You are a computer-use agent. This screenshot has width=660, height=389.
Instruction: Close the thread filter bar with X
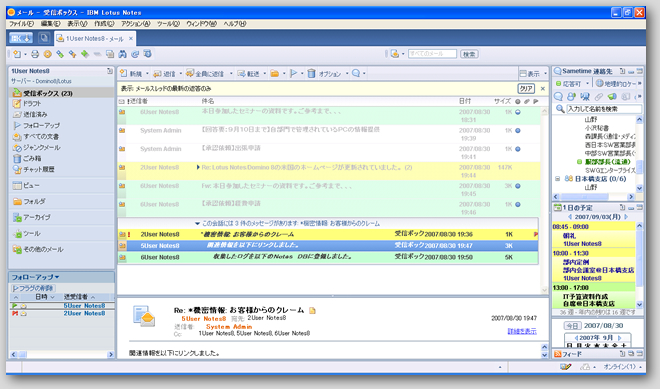coord(543,88)
